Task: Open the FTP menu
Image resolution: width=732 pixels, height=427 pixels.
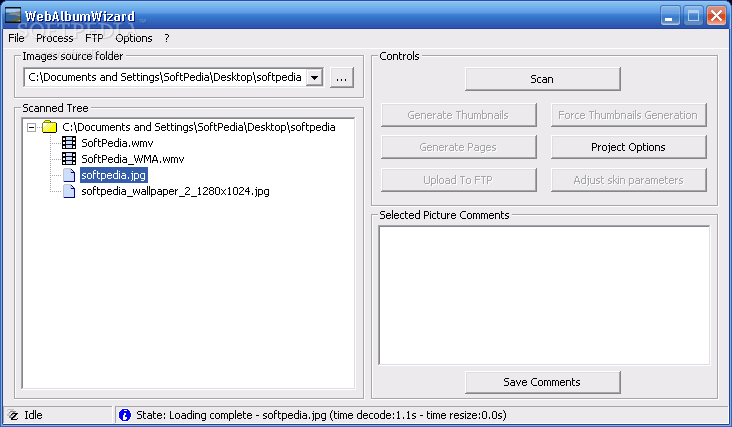Action: click(x=94, y=38)
